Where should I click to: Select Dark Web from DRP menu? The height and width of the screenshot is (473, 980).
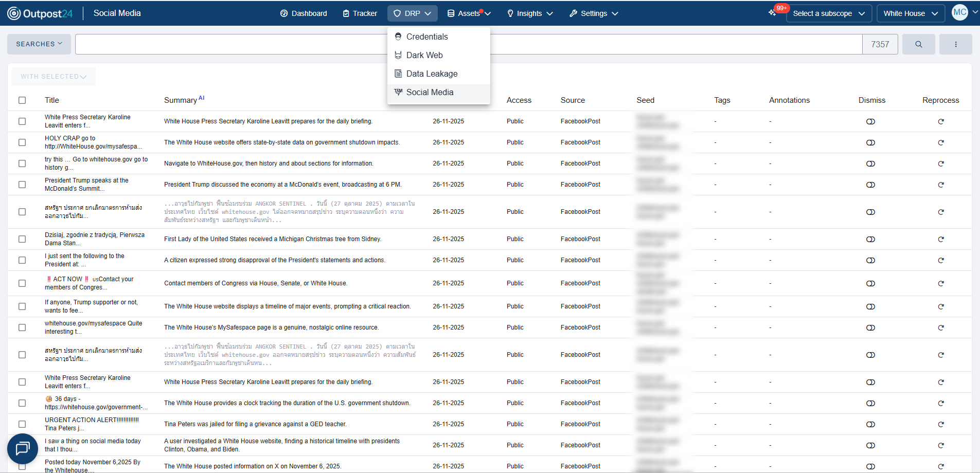click(x=424, y=55)
